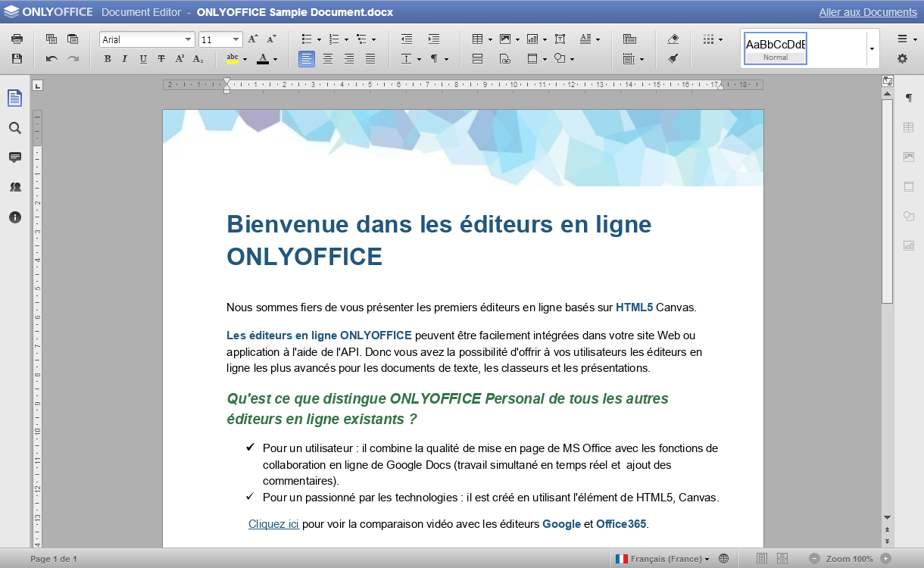Justify the paragraph text
Viewport: 924px width, 568px height.
[x=370, y=58]
